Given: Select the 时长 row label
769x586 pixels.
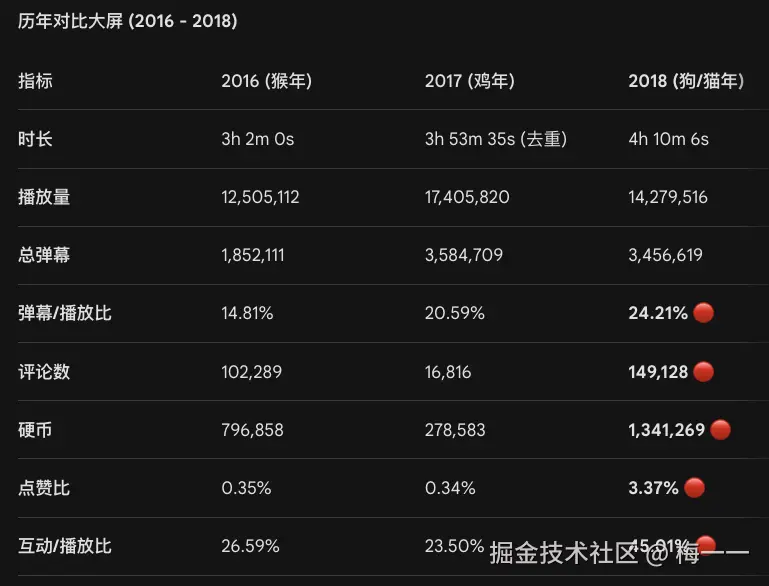Looking at the screenshot, I should click(35, 139).
